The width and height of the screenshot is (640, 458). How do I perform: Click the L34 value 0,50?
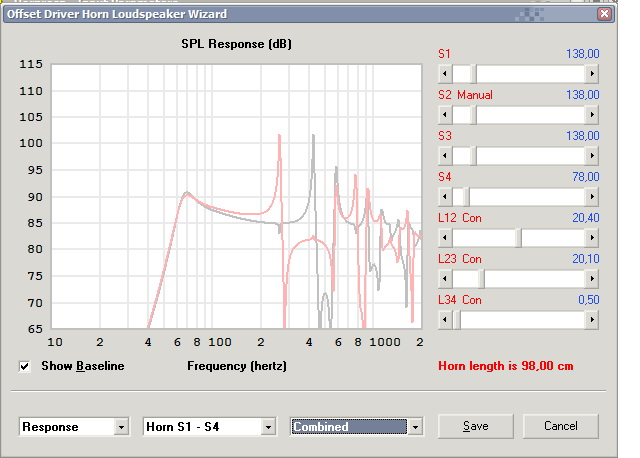point(589,300)
